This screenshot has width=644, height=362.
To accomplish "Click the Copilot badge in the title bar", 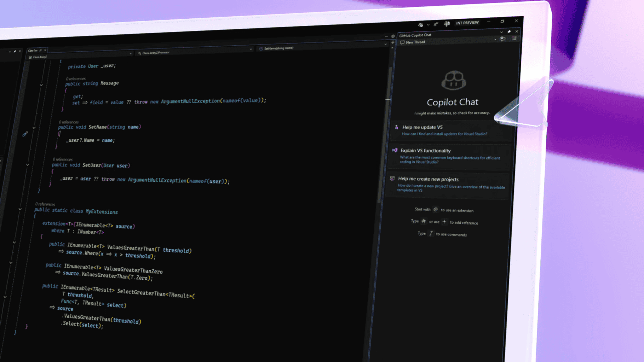I will click(421, 24).
